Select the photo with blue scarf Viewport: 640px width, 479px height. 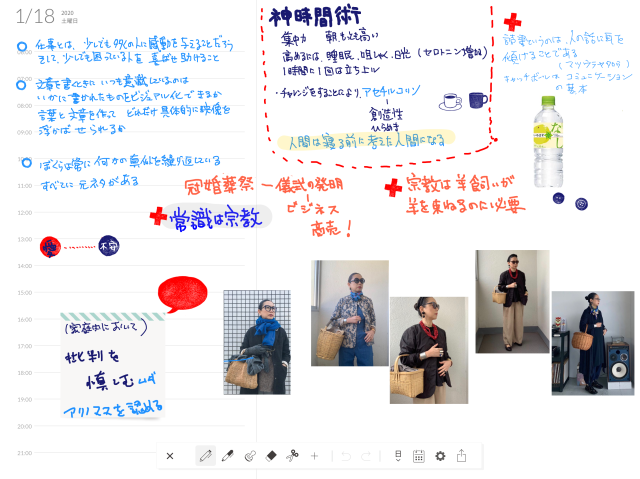click(x=257, y=342)
